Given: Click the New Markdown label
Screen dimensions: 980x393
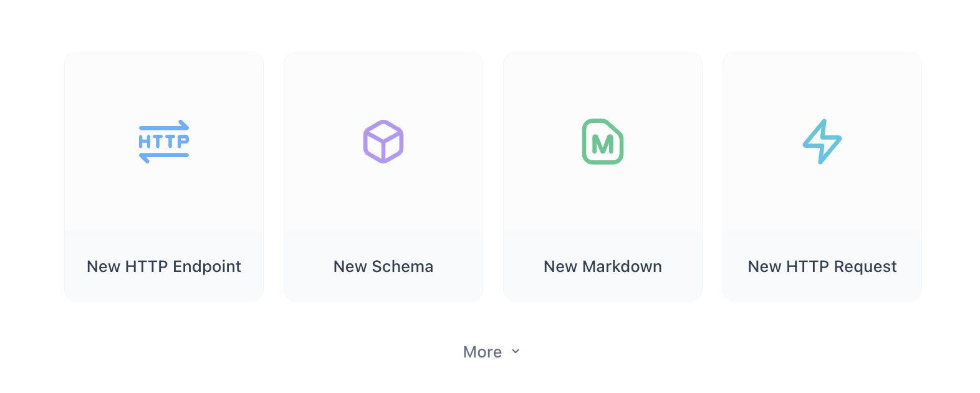Looking at the screenshot, I should pos(603,266).
